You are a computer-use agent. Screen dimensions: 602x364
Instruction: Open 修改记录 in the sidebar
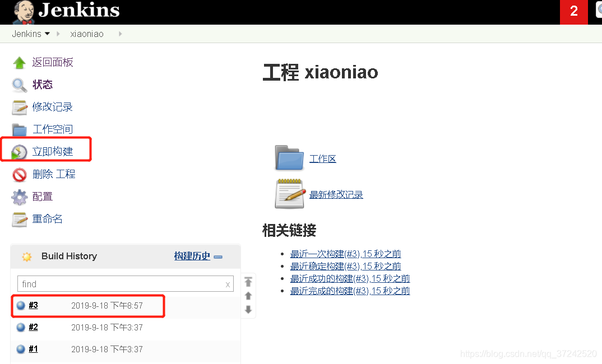click(53, 106)
